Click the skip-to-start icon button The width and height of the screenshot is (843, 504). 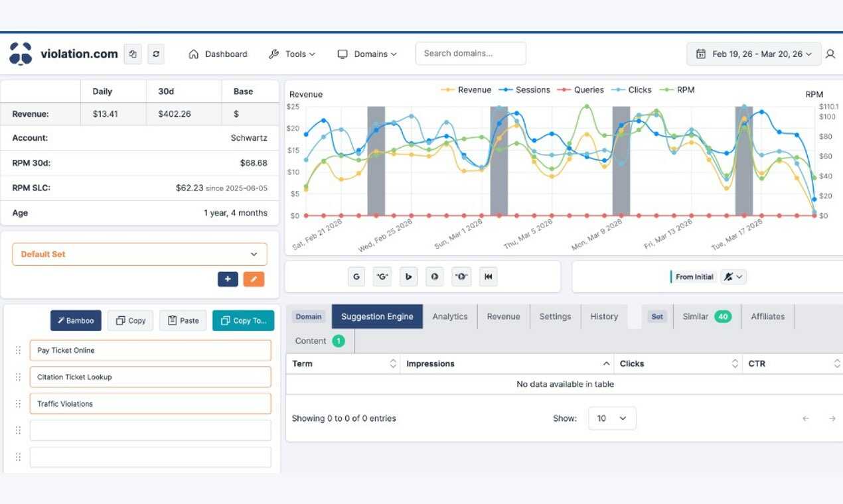click(x=489, y=277)
